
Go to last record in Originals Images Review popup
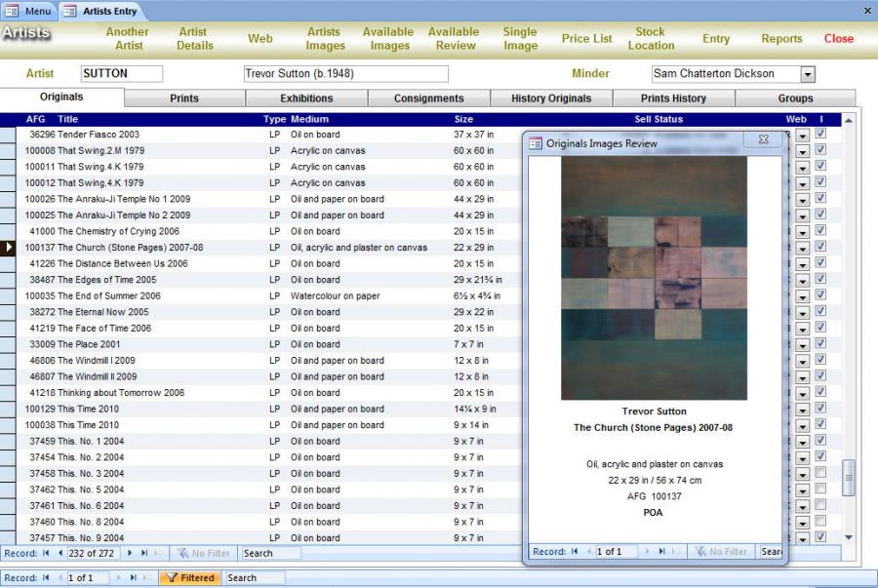[661, 551]
